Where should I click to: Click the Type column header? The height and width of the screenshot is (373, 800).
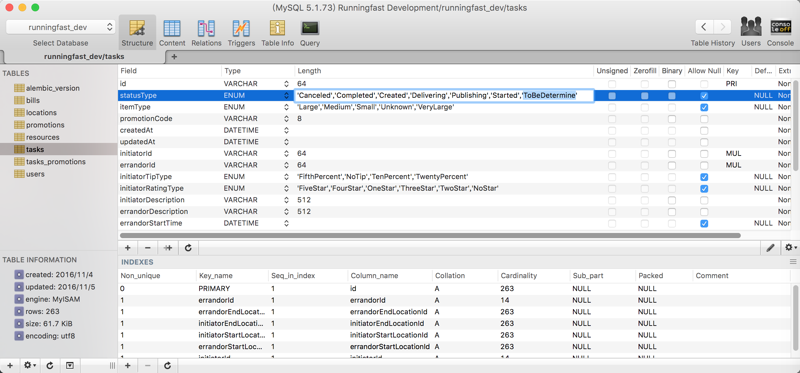point(258,71)
